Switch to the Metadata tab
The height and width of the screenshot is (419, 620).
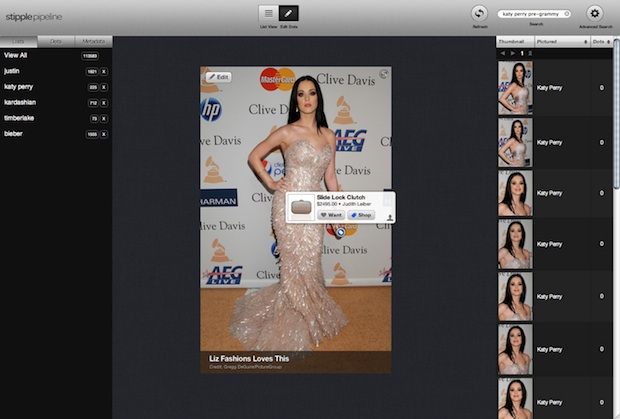(94, 41)
